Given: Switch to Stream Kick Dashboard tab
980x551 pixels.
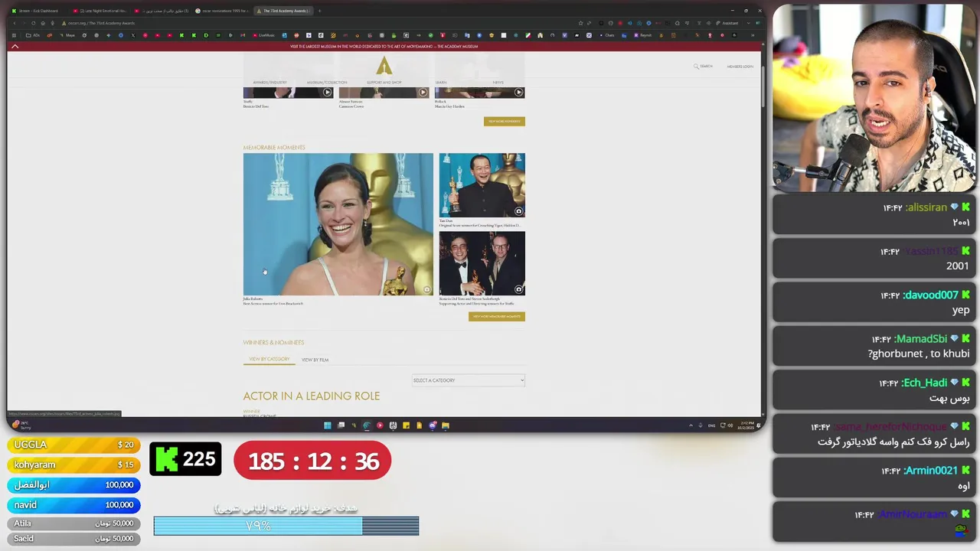Looking at the screenshot, I should 36,11.
